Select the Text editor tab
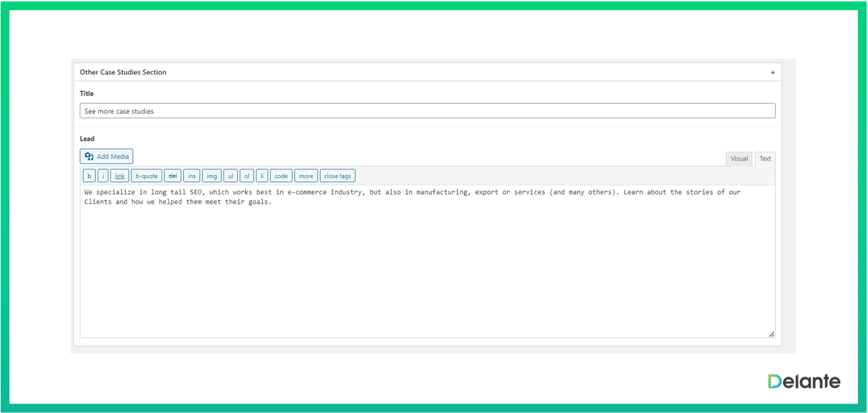The width and height of the screenshot is (868, 413). [x=765, y=159]
